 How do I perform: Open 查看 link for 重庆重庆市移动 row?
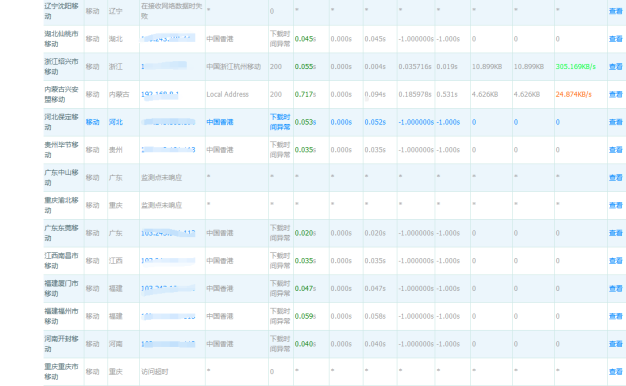coord(615,372)
